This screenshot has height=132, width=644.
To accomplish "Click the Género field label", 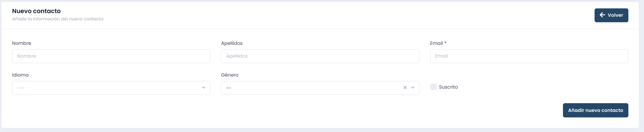I will (230, 75).
